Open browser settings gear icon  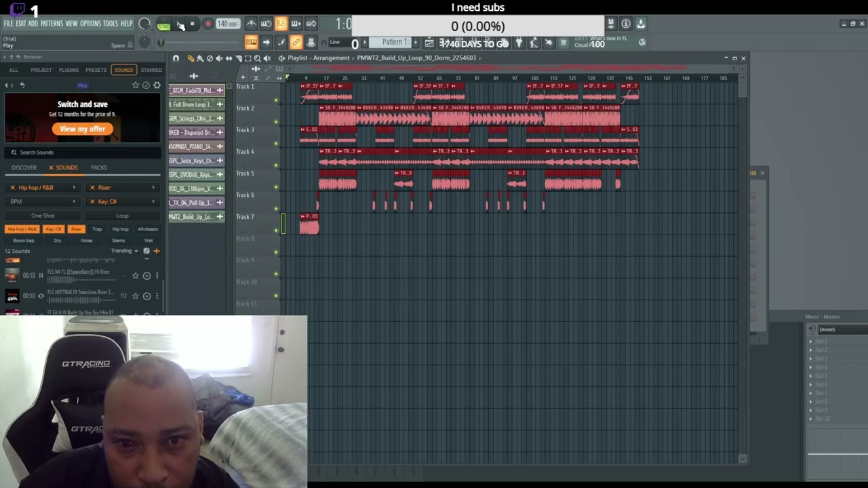tap(157, 85)
